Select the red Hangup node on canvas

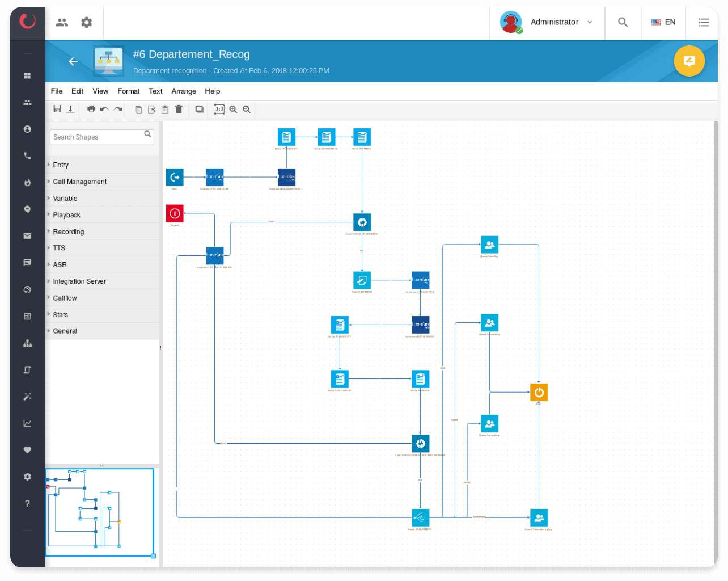tap(175, 213)
